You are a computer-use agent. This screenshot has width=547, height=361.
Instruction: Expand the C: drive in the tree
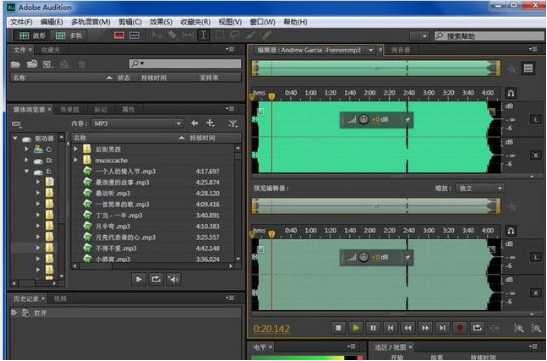(x=27, y=149)
